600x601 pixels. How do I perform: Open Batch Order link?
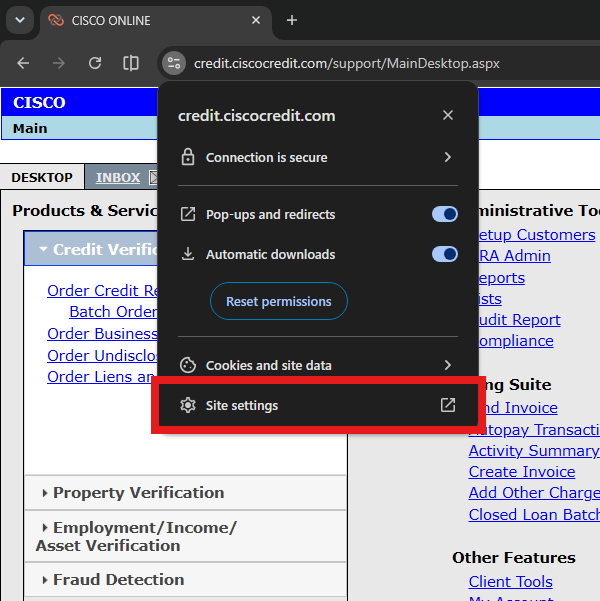[x=113, y=312]
